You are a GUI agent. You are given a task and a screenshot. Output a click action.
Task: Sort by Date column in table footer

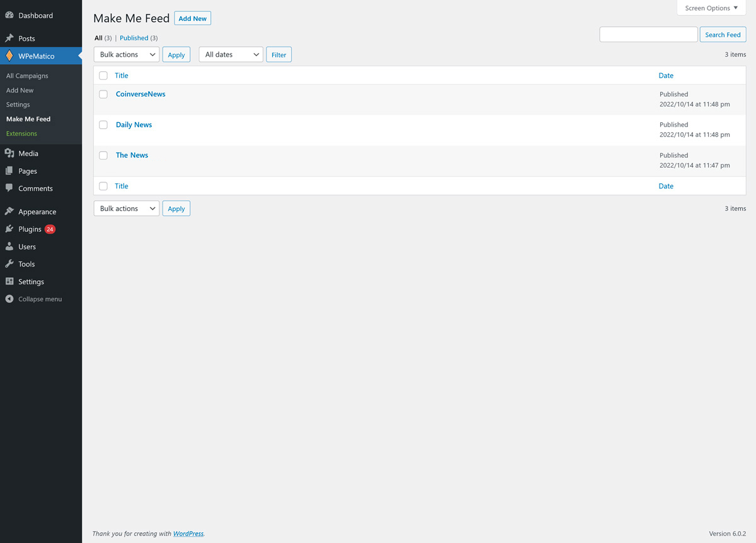click(x=666, y=186)
